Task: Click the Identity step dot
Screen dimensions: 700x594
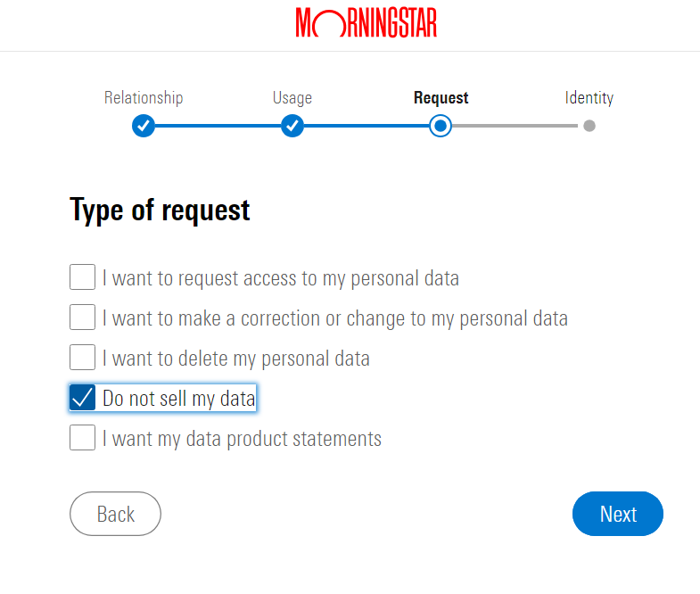Action: (x=589, y=126)
